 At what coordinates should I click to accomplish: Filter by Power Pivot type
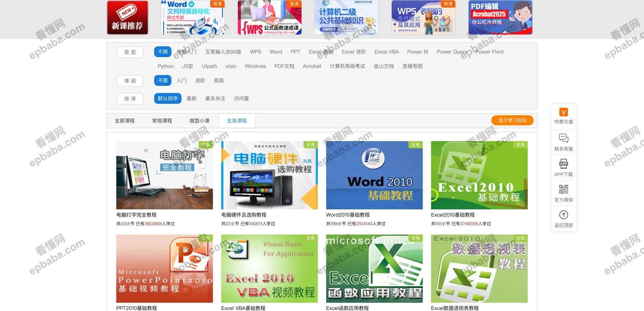click(489, 52)
